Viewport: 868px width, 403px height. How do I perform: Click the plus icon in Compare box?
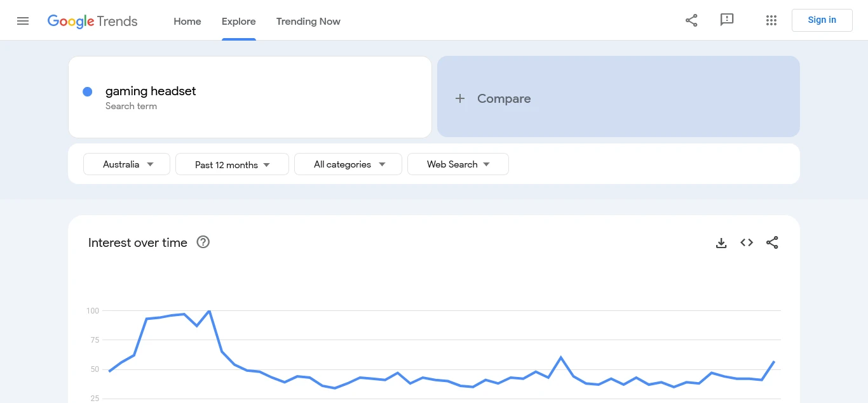460,98
